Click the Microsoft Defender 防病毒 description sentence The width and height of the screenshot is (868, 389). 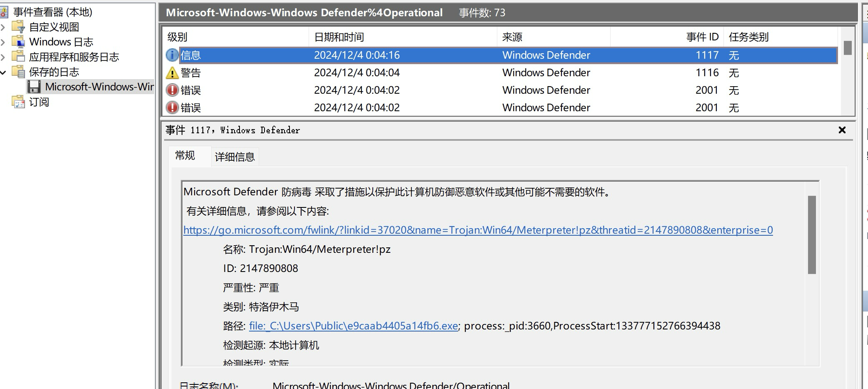tap(397, 192)
